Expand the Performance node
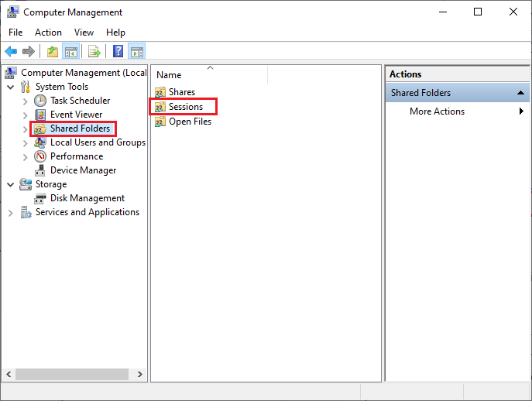The height and width of the screenshot is (401, 532). point(25,157)
